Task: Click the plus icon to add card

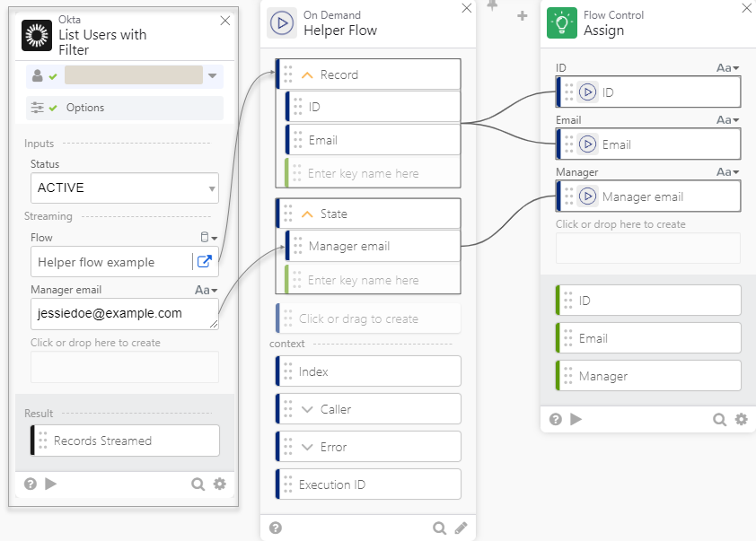Action: (522, 15)
